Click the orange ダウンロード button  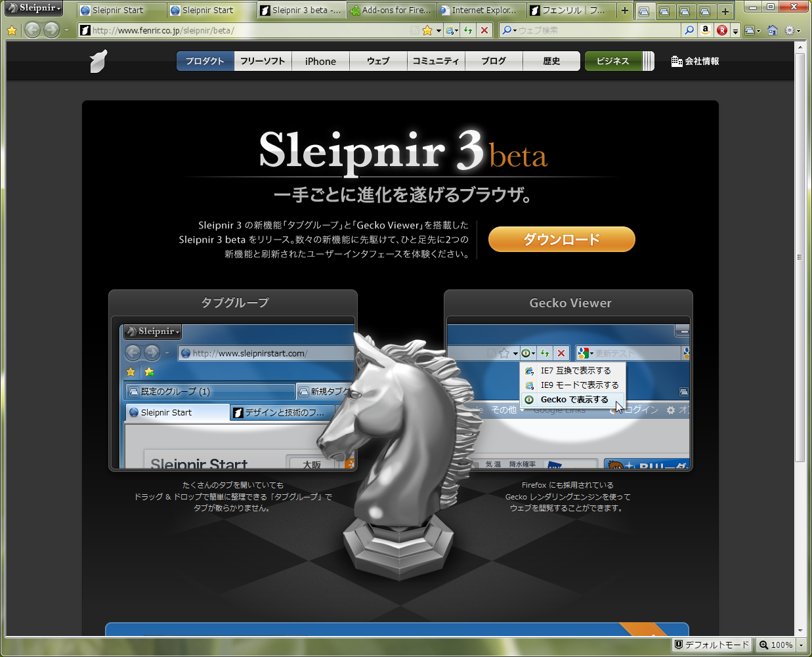(562, 239)
